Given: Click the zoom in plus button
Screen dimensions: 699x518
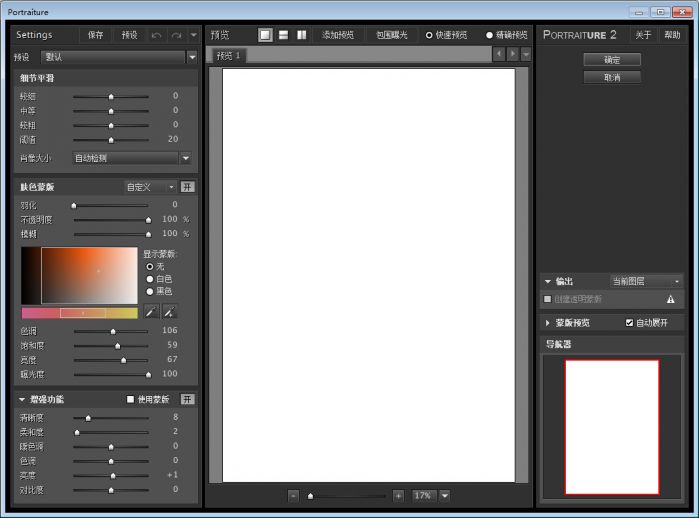Looking at the screenshot, I should pos(398,496).
